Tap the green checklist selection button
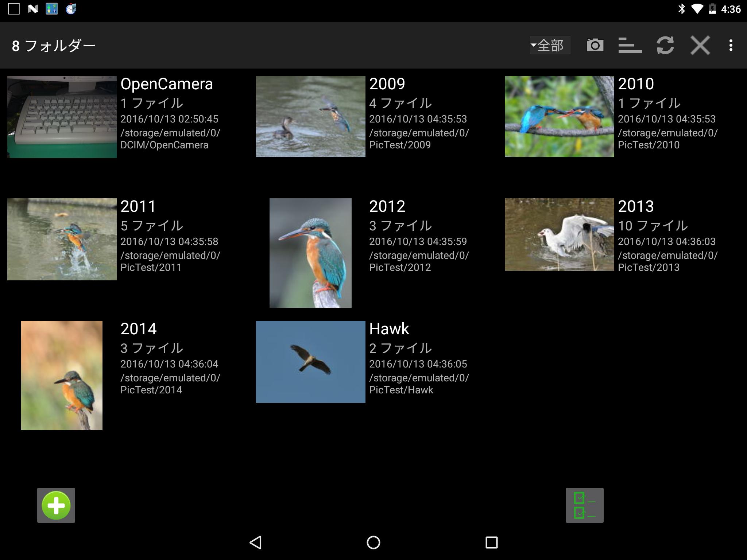Image resolution: width=747 pixels, height=560 pixels. (x=584, y=505)
